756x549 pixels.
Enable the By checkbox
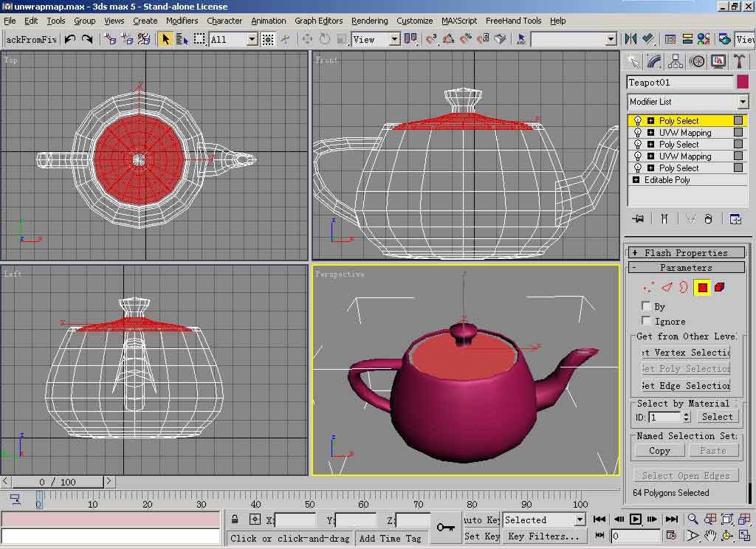[647, 306]
